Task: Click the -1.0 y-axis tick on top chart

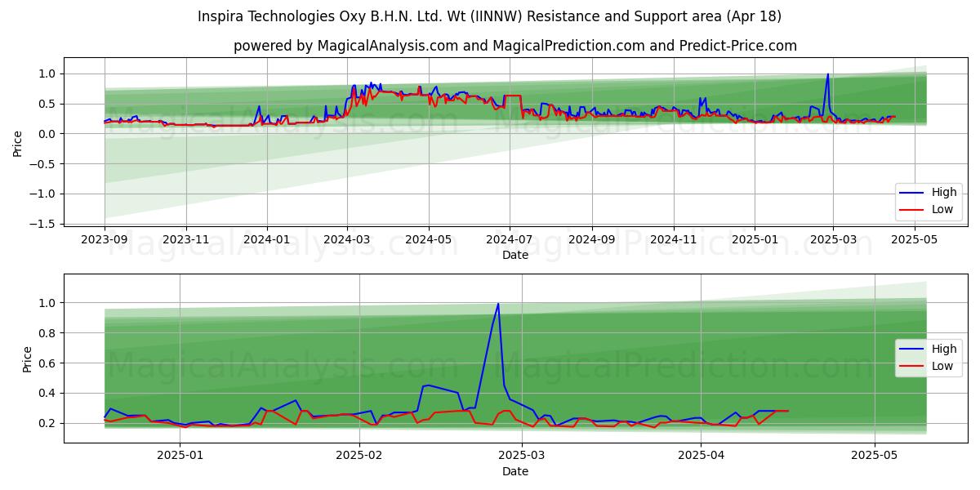Action: pos(44,194)
